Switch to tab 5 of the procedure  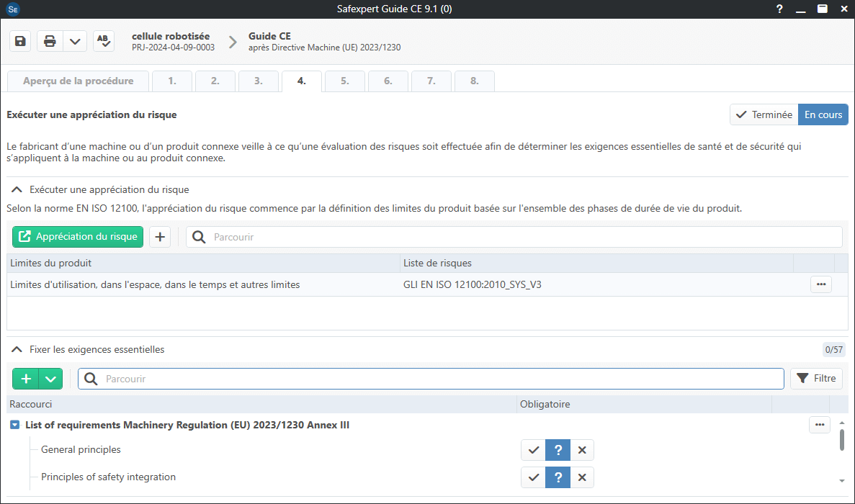click(x=344, y=81)
